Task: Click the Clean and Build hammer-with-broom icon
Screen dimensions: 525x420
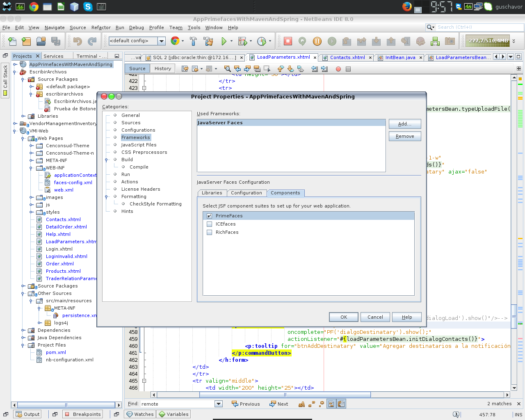Action: pos(208,41)
